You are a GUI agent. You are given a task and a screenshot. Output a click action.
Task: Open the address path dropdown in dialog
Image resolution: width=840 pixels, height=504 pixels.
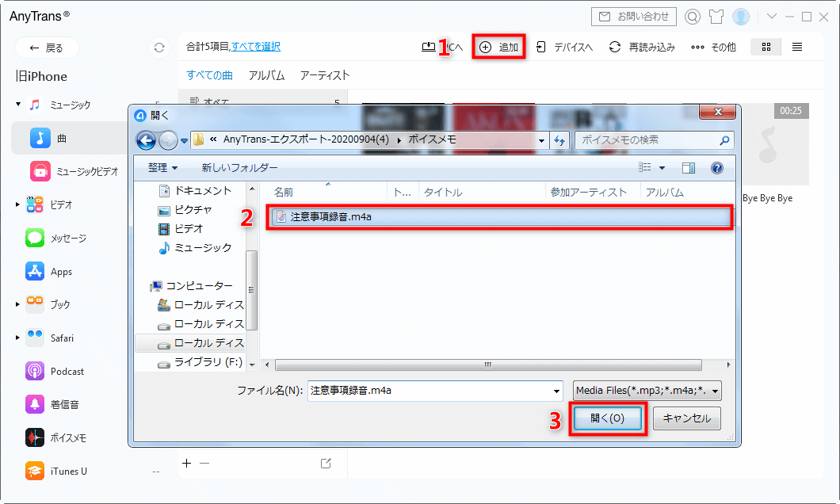point(541,141)
